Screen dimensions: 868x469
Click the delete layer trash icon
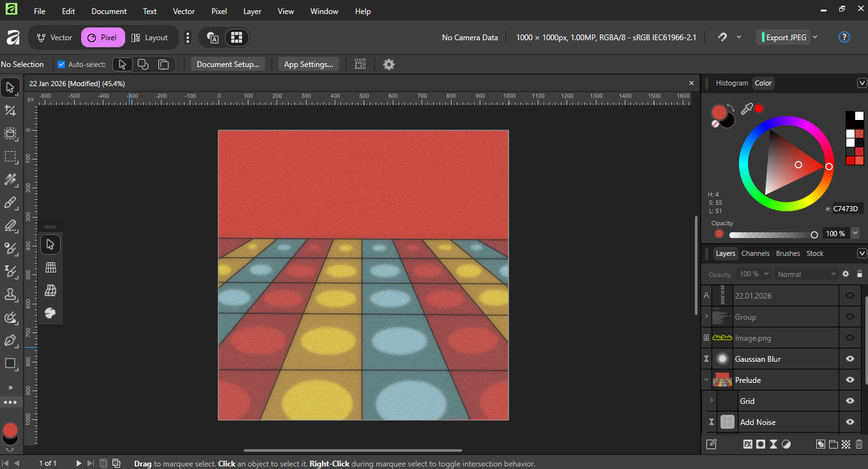click(x=859, y=444)
